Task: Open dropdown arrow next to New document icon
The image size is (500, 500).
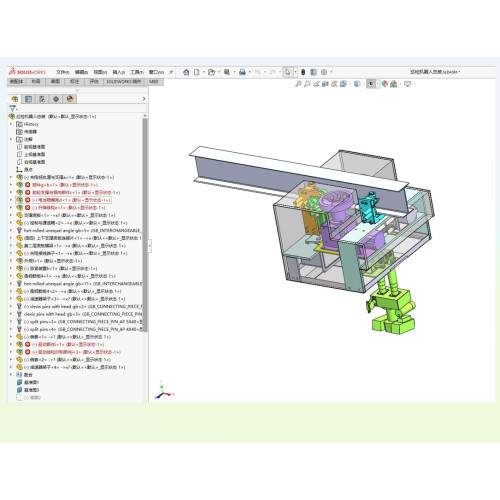Action: click(x=204, y=72)
